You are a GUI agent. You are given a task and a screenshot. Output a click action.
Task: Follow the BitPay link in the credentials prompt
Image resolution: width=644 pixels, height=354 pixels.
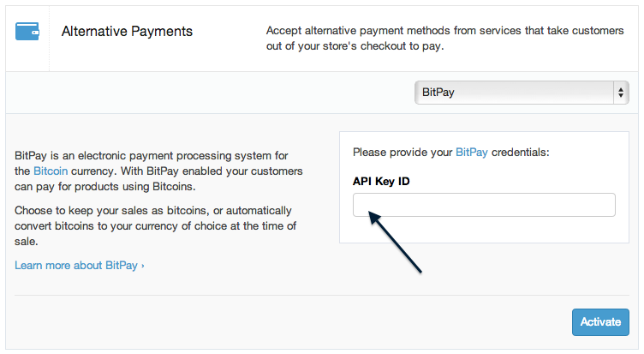coord(472,153)
